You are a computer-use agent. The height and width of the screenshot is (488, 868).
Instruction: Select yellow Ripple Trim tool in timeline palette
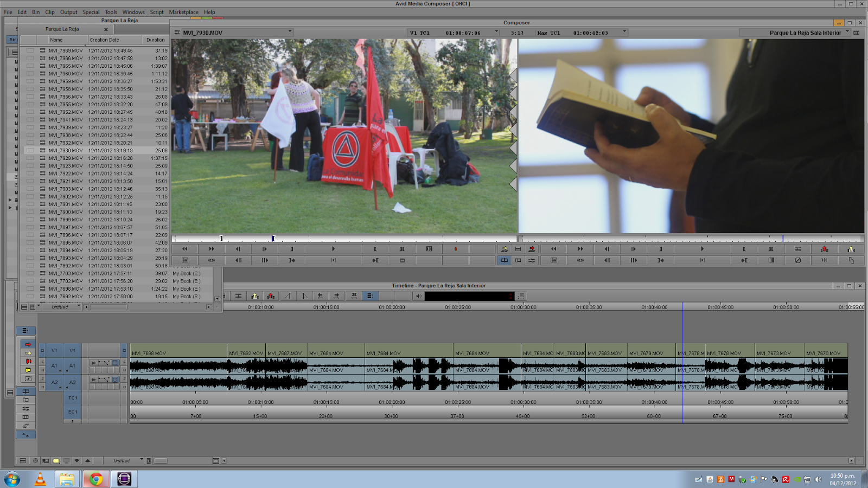[x=28, y=370]
